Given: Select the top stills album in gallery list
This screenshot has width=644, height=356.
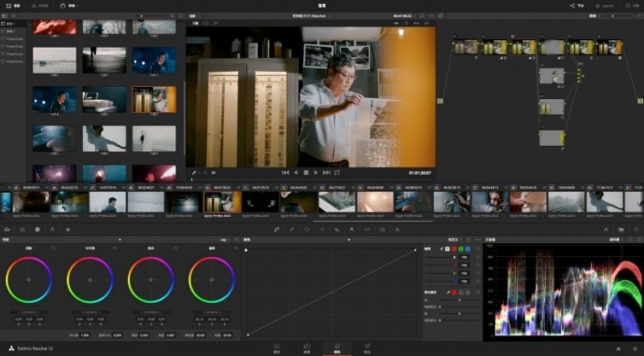Looking at the screenshot, I should coord(14,24).
